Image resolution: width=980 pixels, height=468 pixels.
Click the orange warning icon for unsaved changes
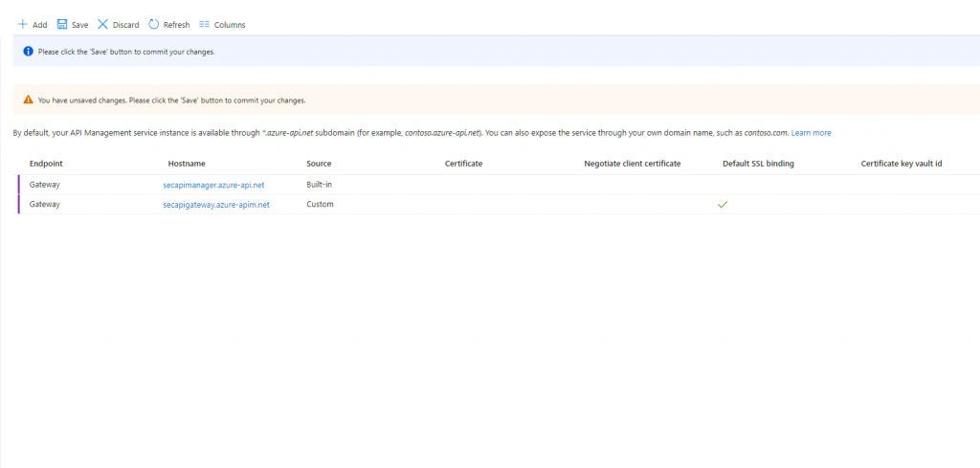pyautogui.click(x=28, y=100)
